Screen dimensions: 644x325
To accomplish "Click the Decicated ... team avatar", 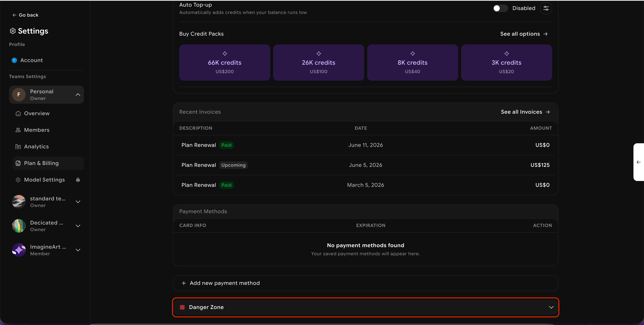I will [x=19, y=226].
